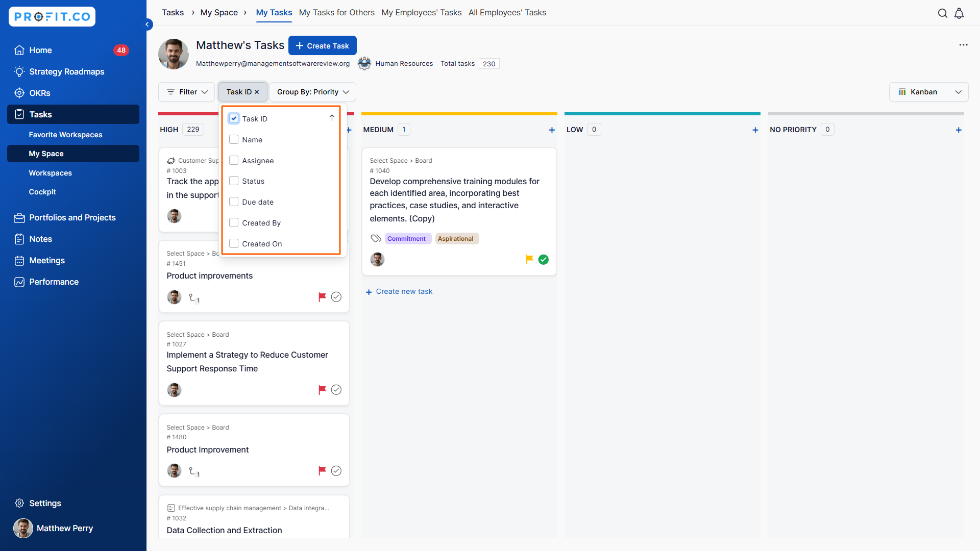Click ascending sort arrow beside Task ID
This screenshot has height=551, width=980.
pos(332,118)
